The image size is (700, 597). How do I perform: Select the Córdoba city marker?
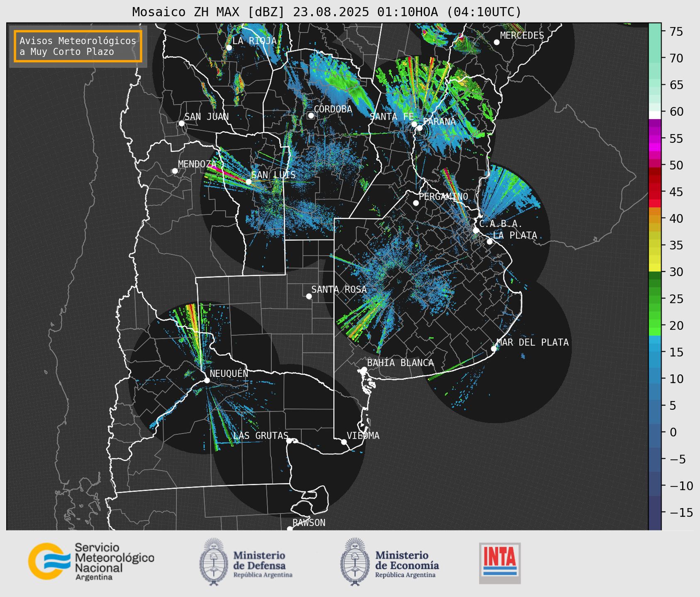pyautogui.click(x=311, y=115)
